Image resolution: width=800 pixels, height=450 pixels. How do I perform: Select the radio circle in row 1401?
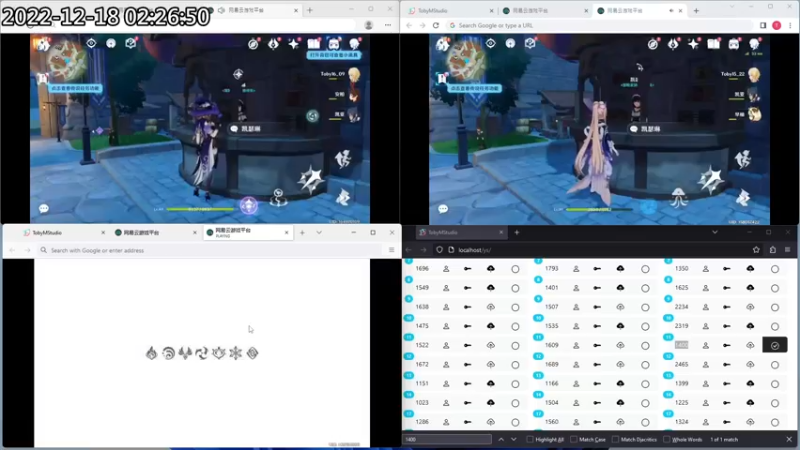pyautogui.click(x=645, y=288)
